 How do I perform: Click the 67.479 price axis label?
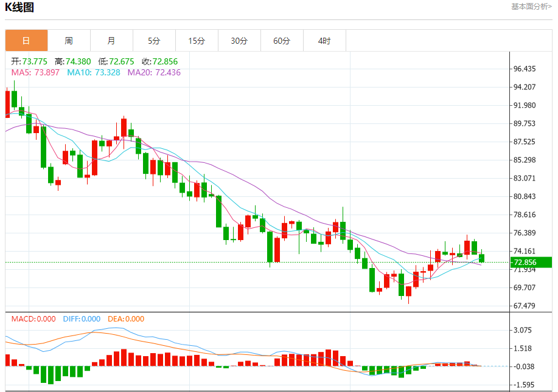tap(525, 306)
